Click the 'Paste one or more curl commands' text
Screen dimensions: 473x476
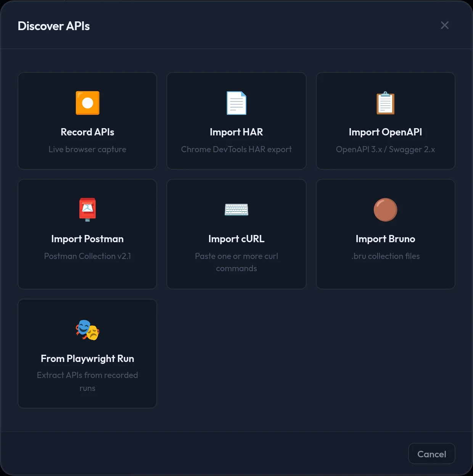pos(236,262)
